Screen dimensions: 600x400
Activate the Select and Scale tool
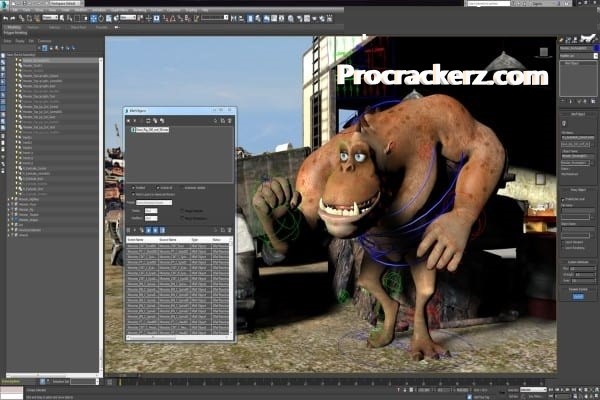coord(109,18)
